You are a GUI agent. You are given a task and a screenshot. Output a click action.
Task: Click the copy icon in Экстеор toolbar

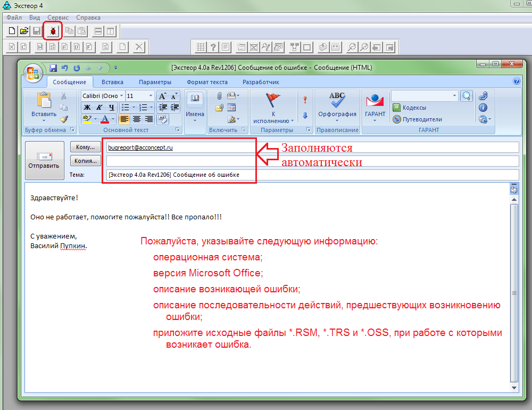pos(70,31)
